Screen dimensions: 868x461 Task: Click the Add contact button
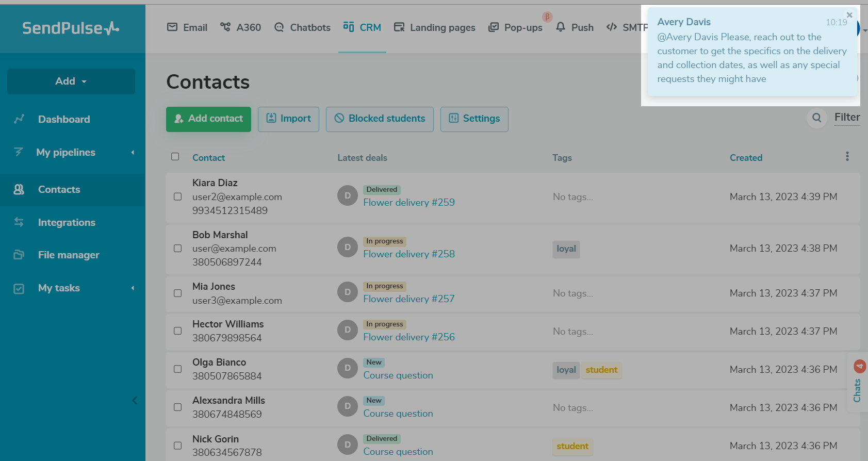pyautogui.click(x=208, y=119)
